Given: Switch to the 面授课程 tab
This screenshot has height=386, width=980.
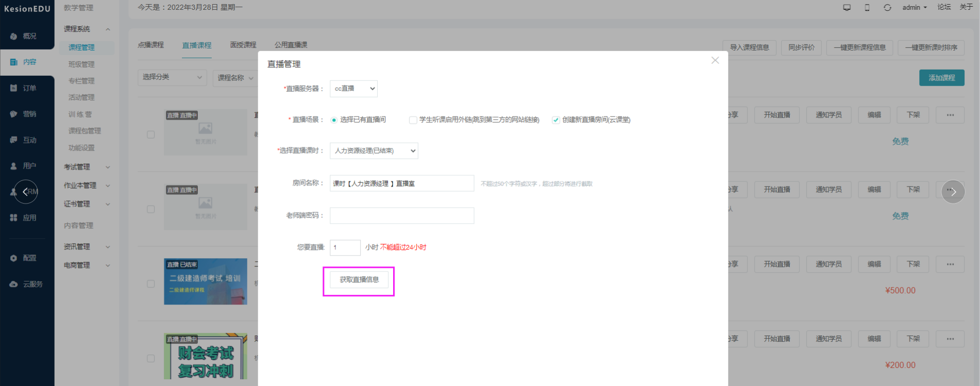Looking at the screenshot, I should tap(243, 45).
